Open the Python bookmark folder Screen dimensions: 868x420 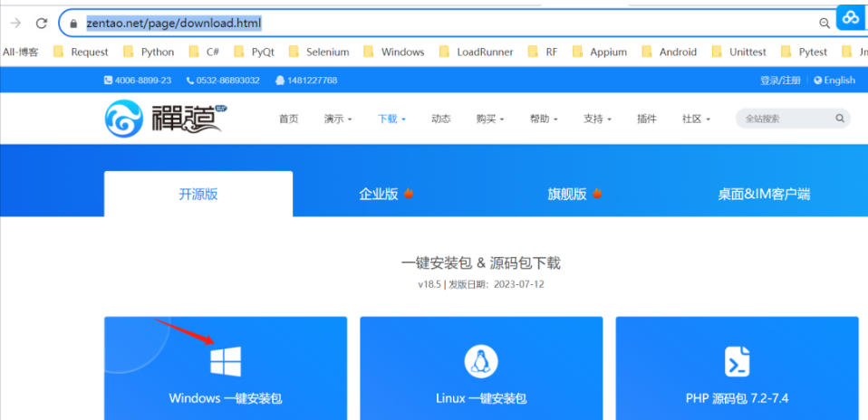[149, 52]
